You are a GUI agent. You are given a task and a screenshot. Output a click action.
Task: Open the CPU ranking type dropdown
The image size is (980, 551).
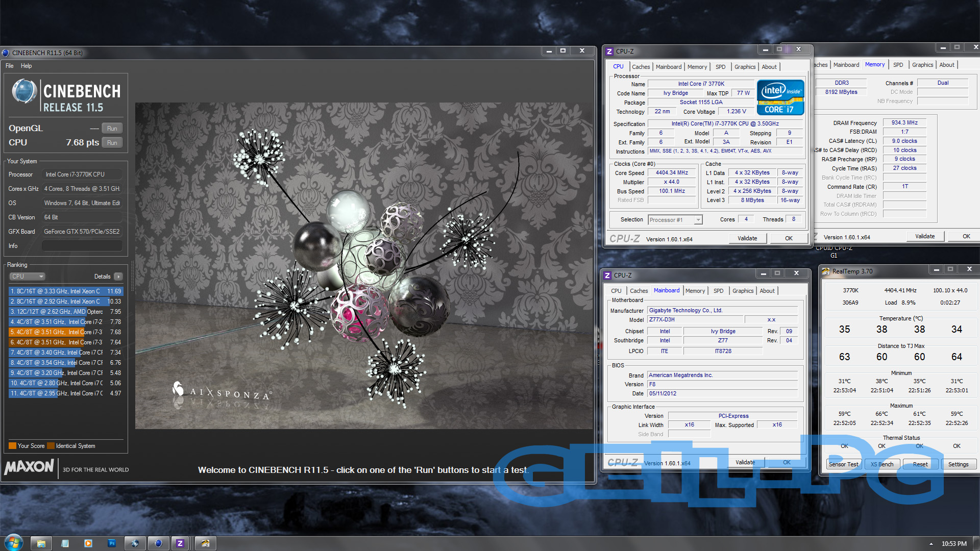(x=28, y=277)
